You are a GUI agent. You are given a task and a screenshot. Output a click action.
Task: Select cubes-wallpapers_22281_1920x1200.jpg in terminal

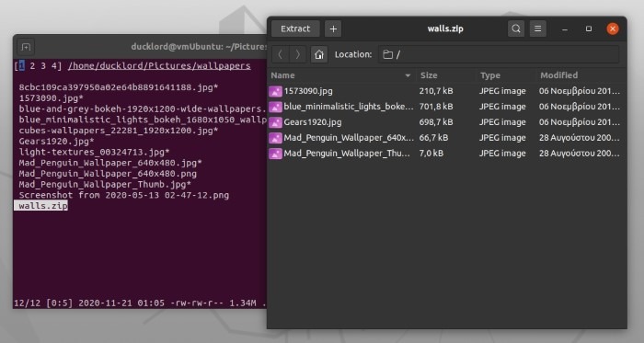pyautogui.click(x=119, y=131)
